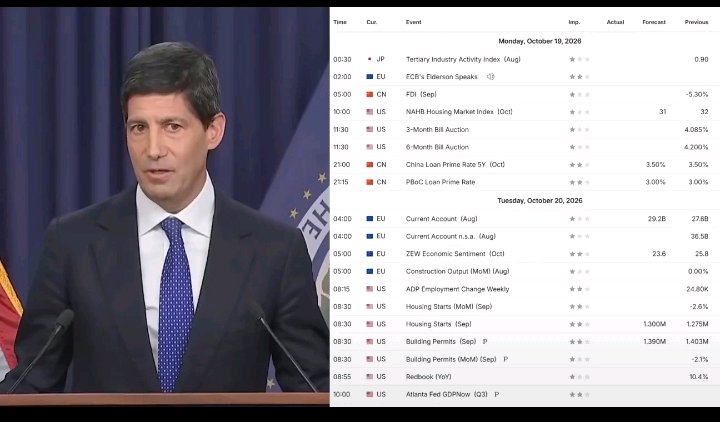Click the importance stars for ECB's Elderson Speaks
Screen dimensions: 720x422
[x=579, y=77]
